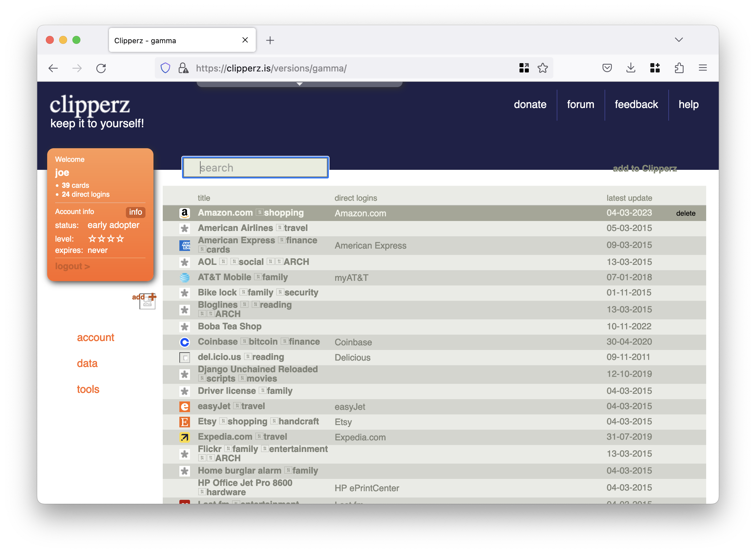Open the donate link in header
This screenshot has width=756, height=553.
click(530, 104)
